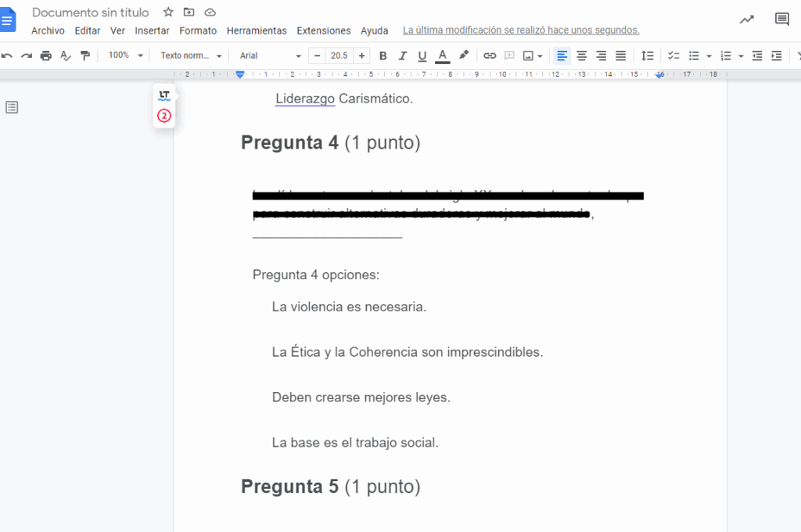This screenshot has height=532, width=801.
Task: Increase font size with plus button
Action: tap(361, 56)
